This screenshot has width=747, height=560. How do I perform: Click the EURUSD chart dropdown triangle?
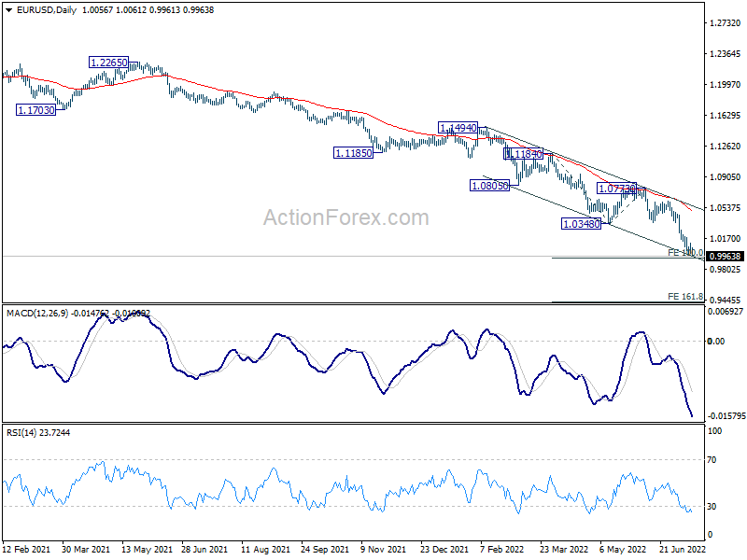tap(9, 10)
